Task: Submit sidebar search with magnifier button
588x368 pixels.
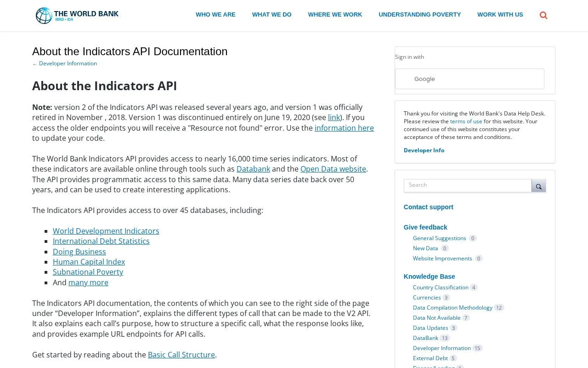Action: 539,186
